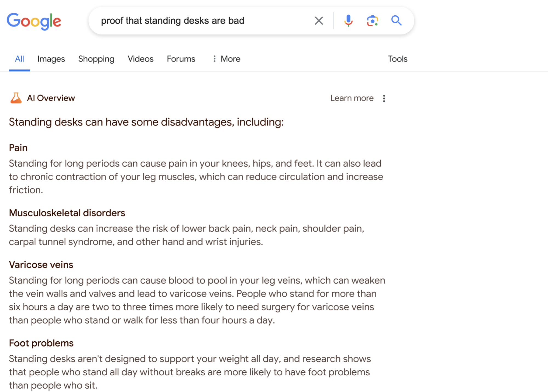The height and width of the screenshot is (392, 548).
Task: Click the Musculoskeletal disorders heading
Action: click(67, 213)
